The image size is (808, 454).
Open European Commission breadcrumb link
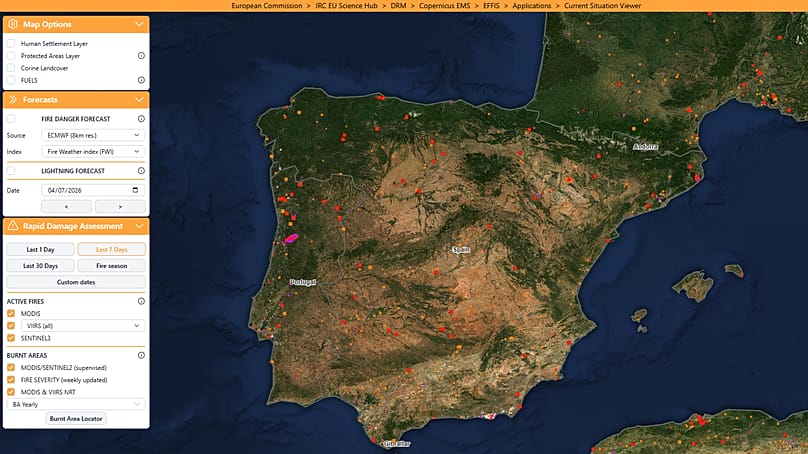pyautogui.click(x=266, y=6)
